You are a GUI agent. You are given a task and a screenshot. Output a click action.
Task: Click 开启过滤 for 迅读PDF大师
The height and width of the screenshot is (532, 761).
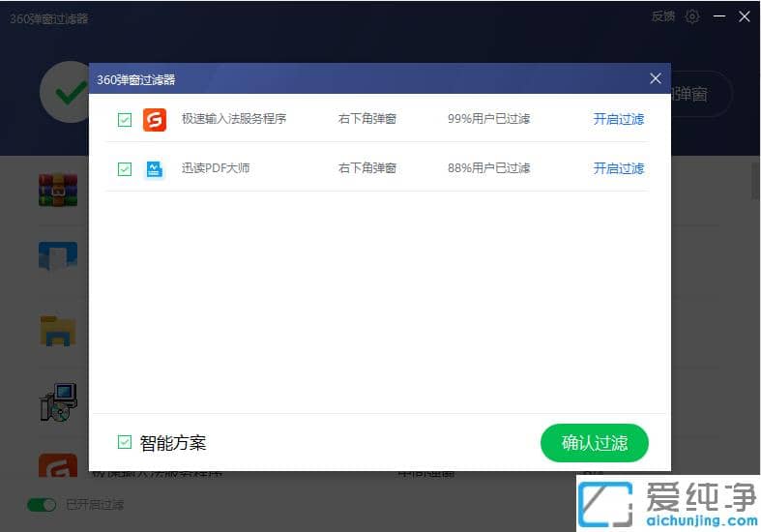click(618, 169)
